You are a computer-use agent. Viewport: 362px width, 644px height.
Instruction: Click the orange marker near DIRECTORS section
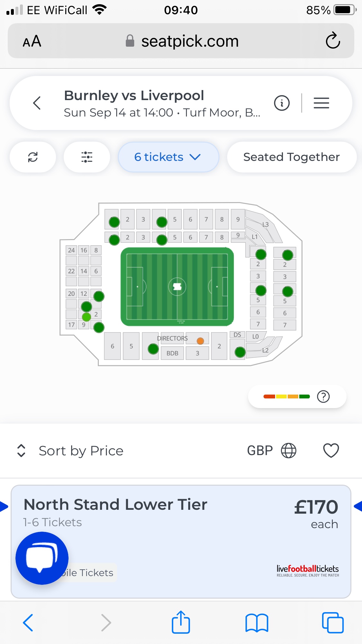click(x=200, y=341)
